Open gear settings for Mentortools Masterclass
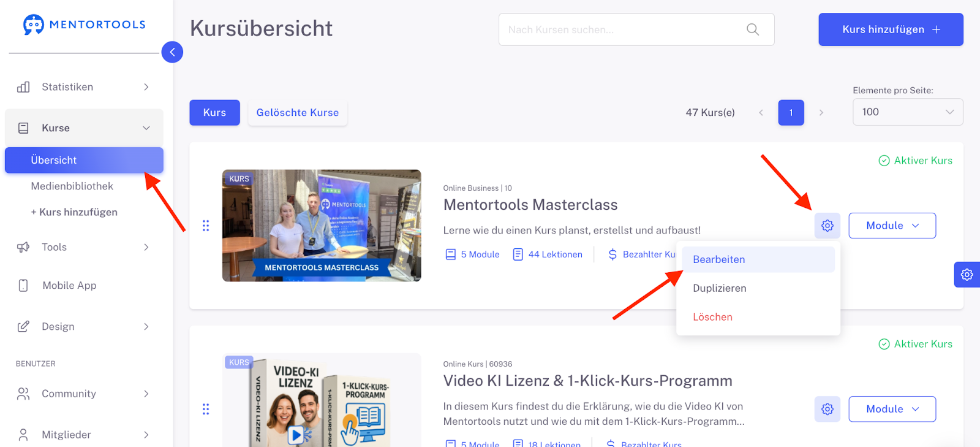 (827, 226)
